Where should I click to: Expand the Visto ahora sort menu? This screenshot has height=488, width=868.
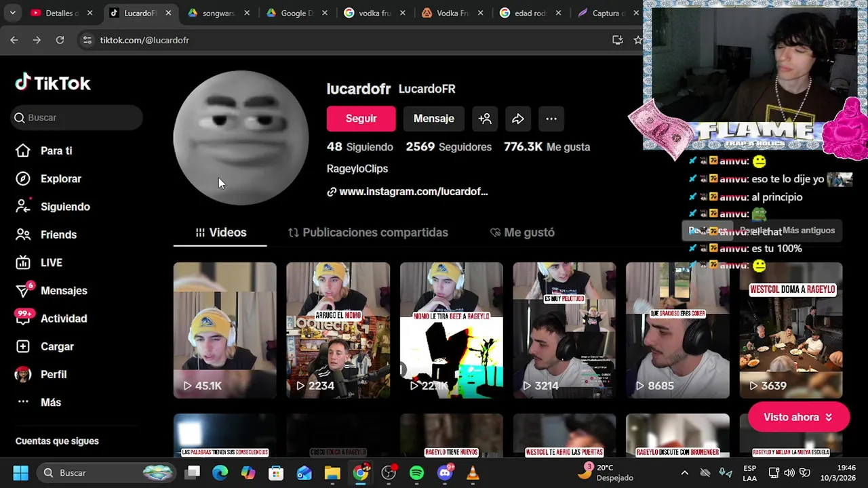click(798, 417)
